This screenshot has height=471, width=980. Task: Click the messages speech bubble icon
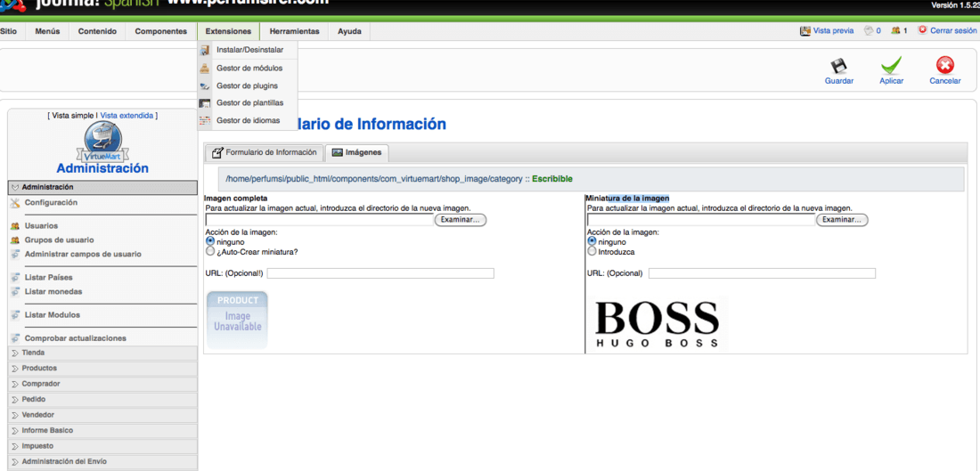coord(868,30)
